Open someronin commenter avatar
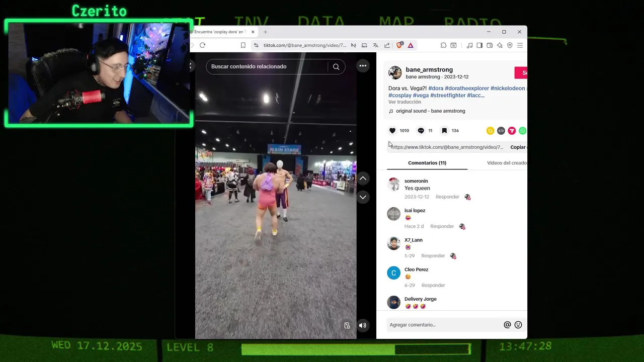Image resolution: width=644 pixels, height=362 pixels. pos(394,185)
